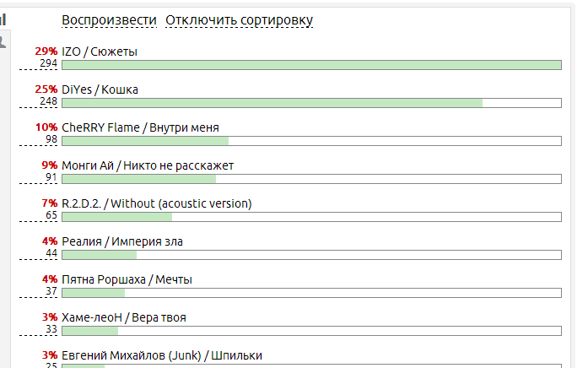Screen dimensions: 588x368
Task: Click the 294 vote count
Action: [x=48, y=63]
